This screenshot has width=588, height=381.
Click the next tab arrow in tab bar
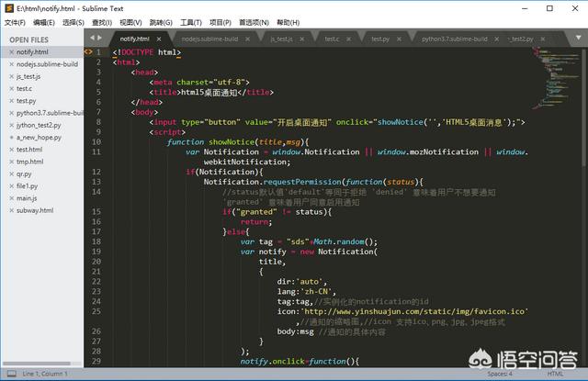coord(99,39)
